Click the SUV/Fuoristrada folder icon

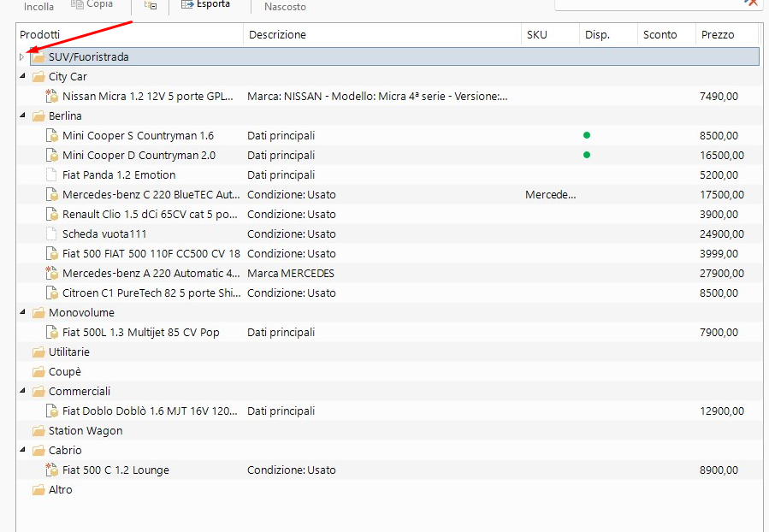coord(38,57)
